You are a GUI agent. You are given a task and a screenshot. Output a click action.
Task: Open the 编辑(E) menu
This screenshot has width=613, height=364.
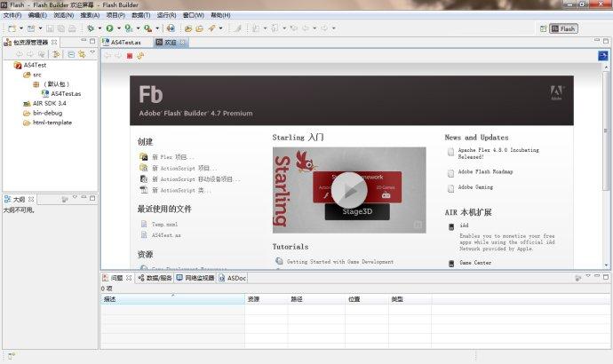coord(37,15)
